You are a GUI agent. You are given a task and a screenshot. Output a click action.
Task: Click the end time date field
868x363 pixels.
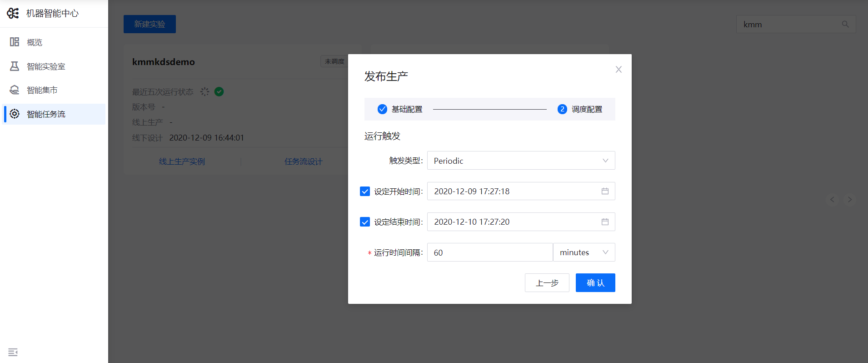coord(521,222)
